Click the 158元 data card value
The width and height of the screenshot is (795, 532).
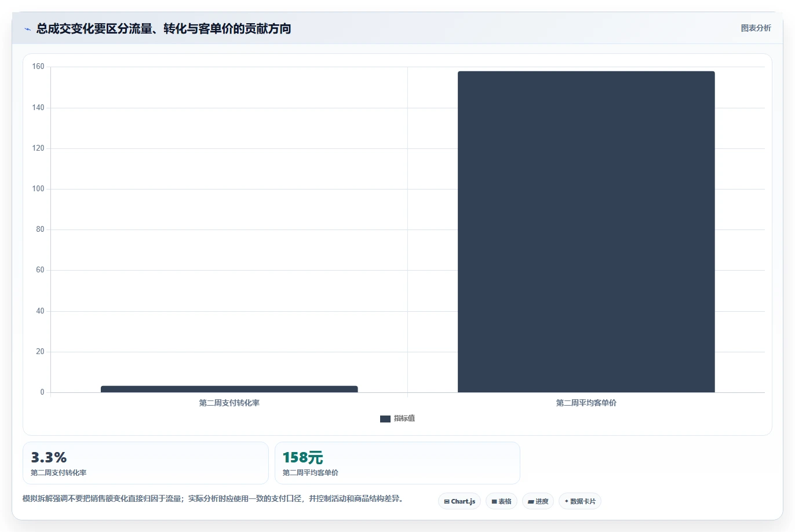click(x=302, y=457)
